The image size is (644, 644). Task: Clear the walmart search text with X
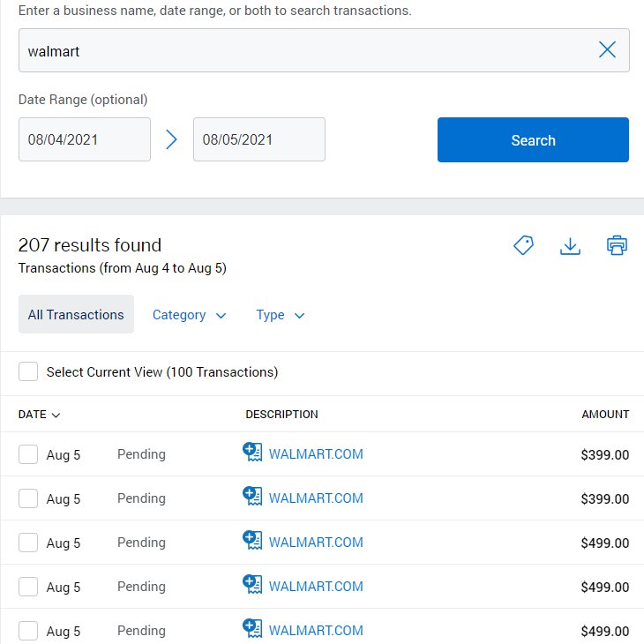[607, 49]
